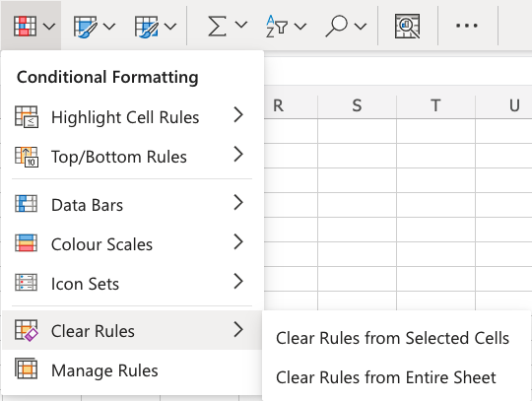Viewport: 532px width, 401px height.
Task: Choose Clear Rules from Selected Cells
Action: [x=392, y=338]
